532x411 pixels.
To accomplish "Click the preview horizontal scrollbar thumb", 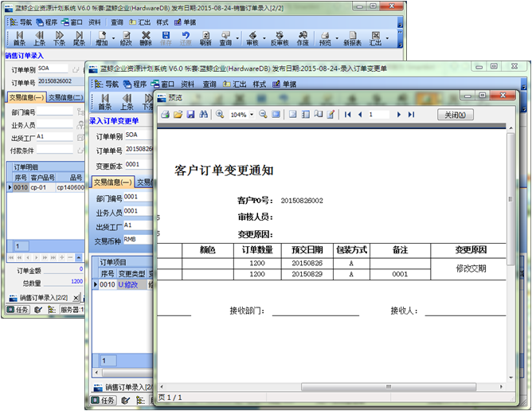I will click(389, 387).
